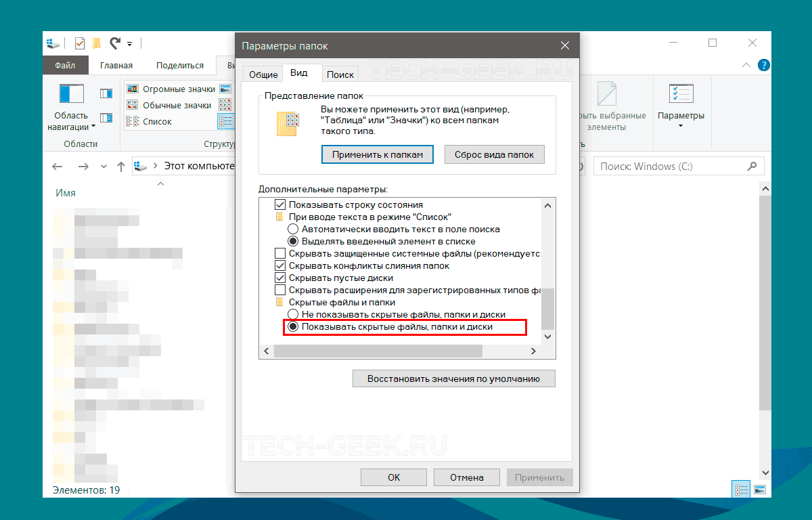Click the settings list vertical scrollbar thumb
Viewport: 812px width, 520px height.
pos(547,308)
